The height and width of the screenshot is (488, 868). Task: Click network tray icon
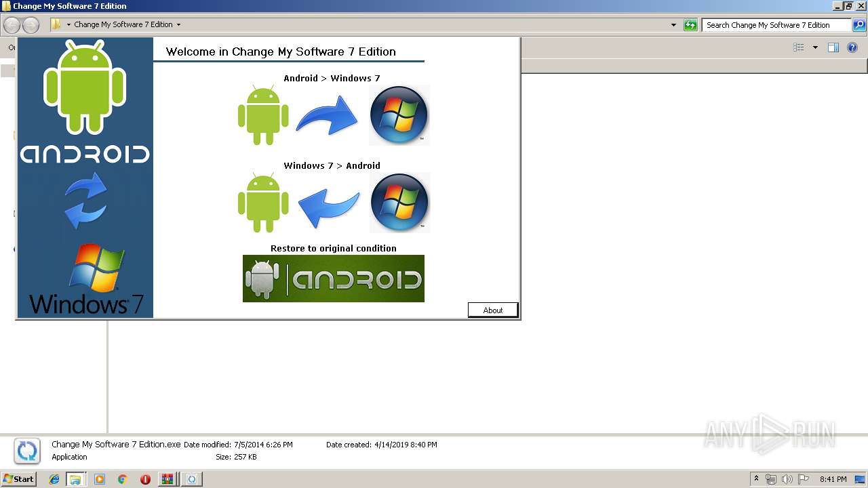771,479
